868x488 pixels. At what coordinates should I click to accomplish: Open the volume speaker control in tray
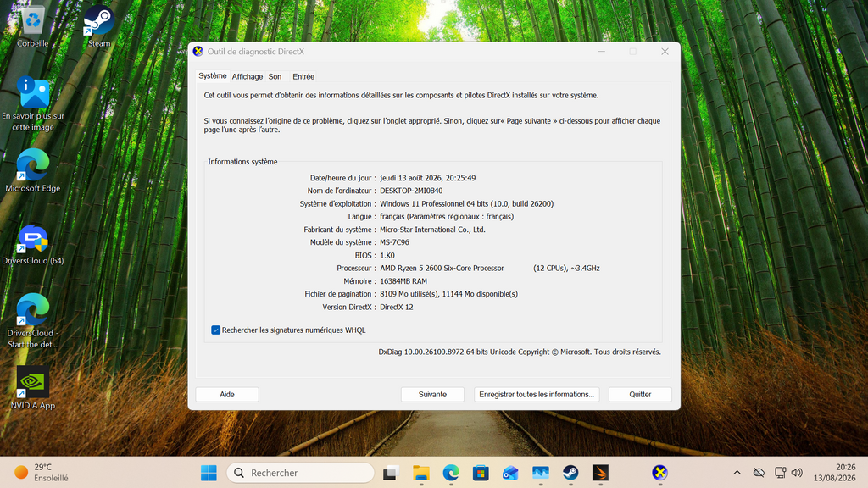[797, 473]
